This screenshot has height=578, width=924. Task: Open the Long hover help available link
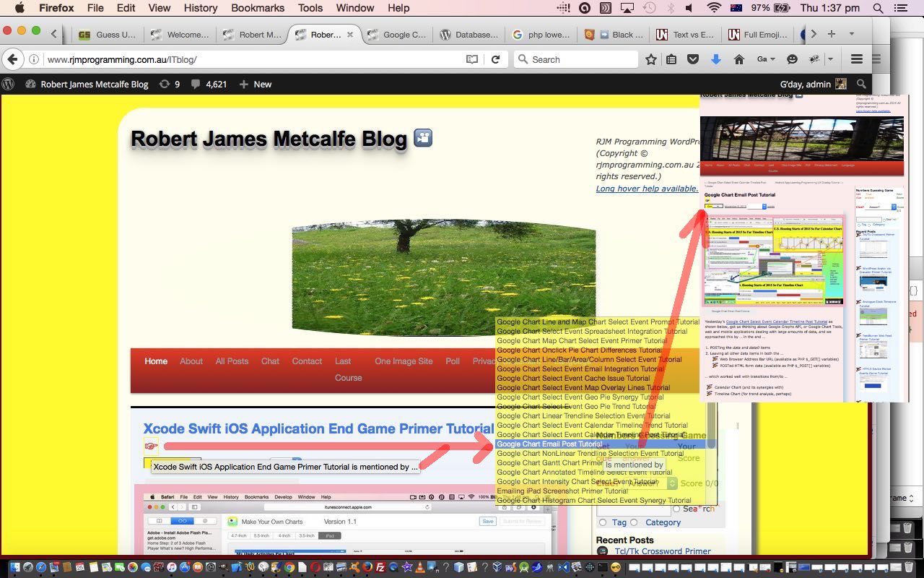pyautogui.click(x=647, y=189)
